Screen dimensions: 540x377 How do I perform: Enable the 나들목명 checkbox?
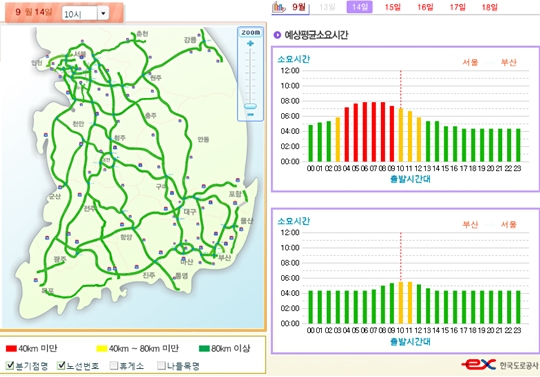[x=161, y=366]
